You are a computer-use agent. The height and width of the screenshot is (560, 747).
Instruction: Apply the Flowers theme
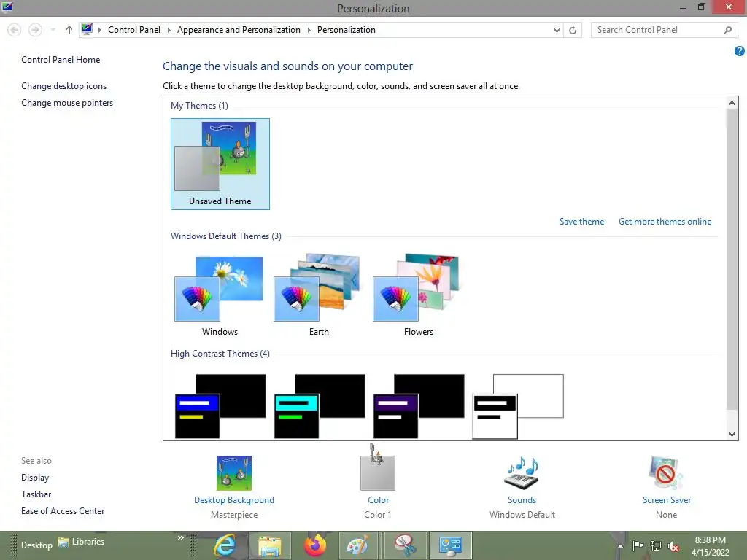(417, 296)
